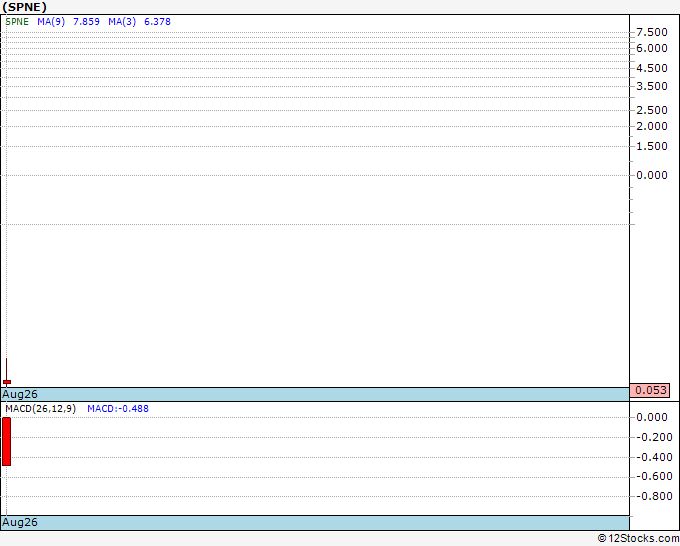Click the 7.500 price axis label
Image resolution: width=680 pixels, height=546 pixels.
coord(652,32)
